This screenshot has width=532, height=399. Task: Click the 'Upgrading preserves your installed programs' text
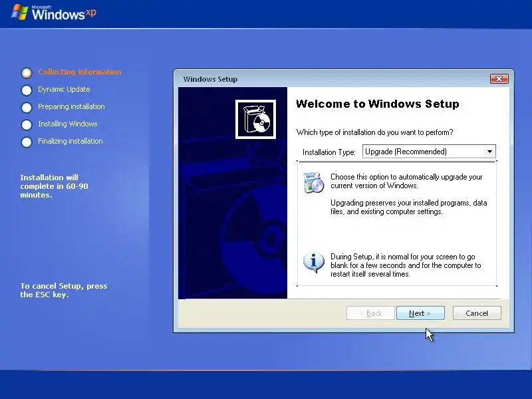(408, 207)
